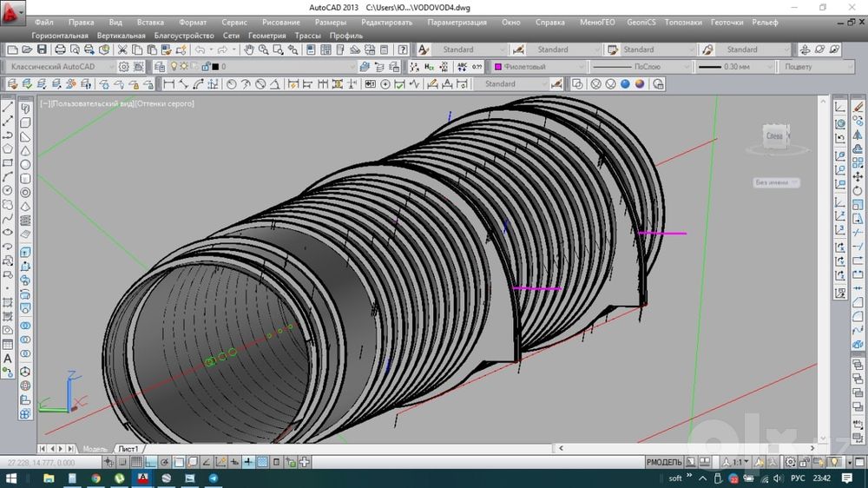
Task: Toggle Ortho Mode in status bar
Action: [150, 462]
